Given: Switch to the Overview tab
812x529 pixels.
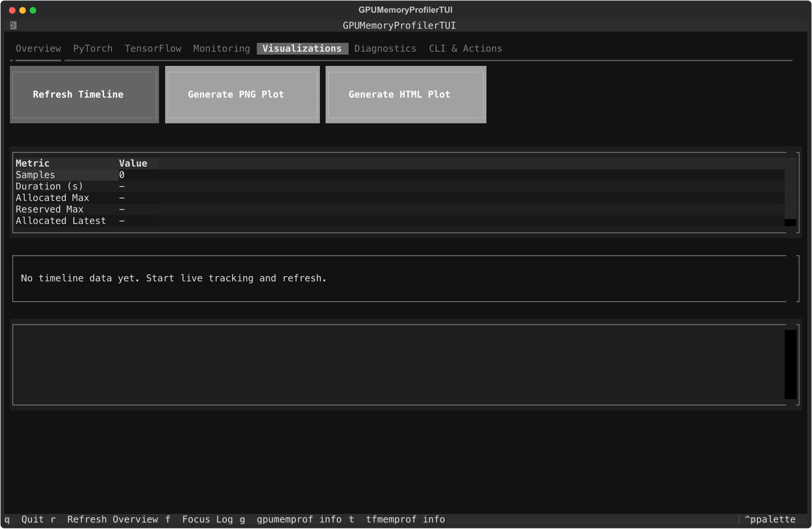Looking at the screenshot, I should (x=39, y=48).
